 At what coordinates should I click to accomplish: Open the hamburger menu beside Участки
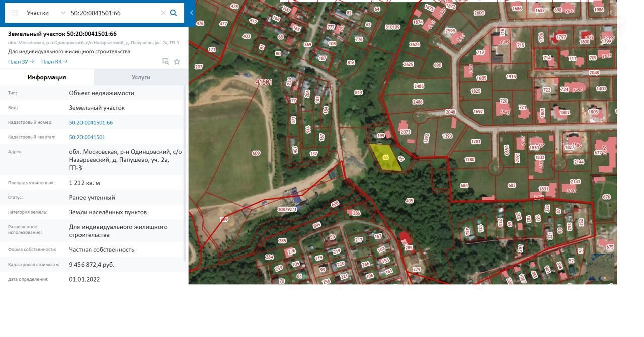tap(15, 13)
